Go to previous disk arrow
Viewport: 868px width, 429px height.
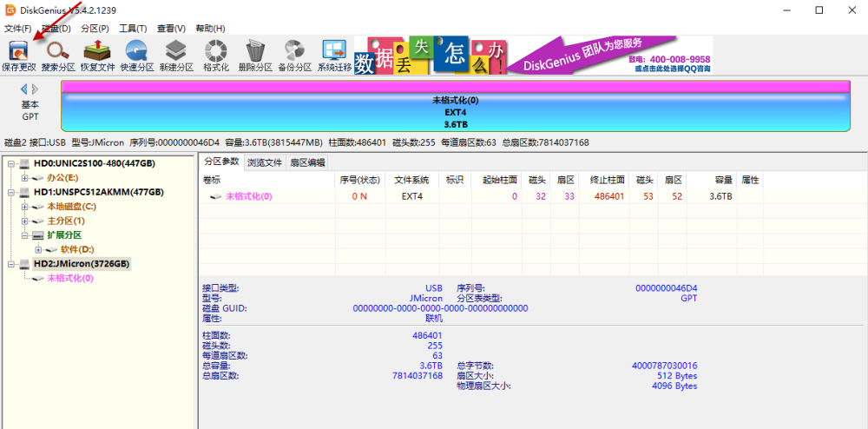23,89
